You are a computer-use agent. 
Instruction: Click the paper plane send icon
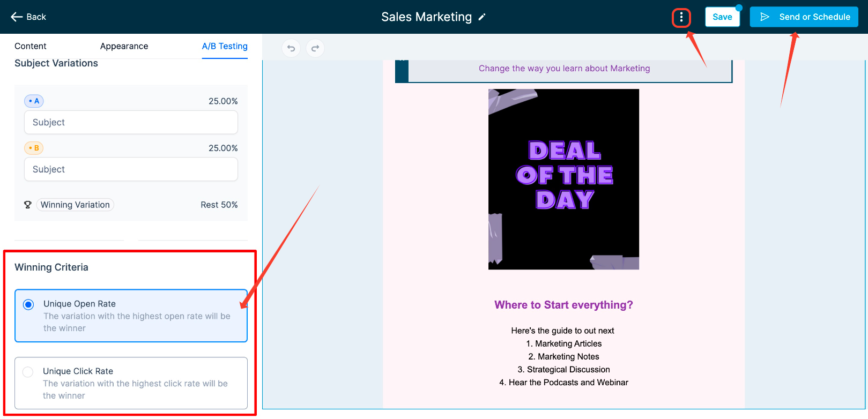tap(765, 17)
